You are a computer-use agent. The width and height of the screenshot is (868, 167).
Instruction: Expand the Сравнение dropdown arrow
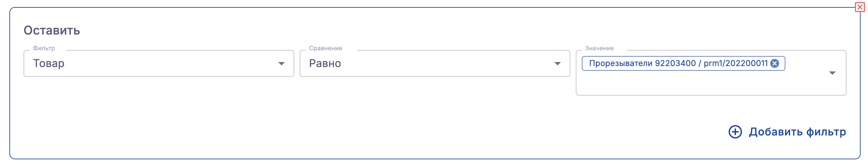click(x=557, y=64)
